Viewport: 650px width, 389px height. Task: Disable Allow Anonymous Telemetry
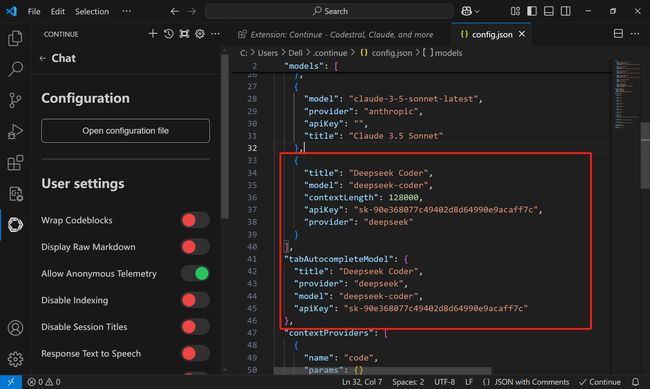[x=195, y=273]
